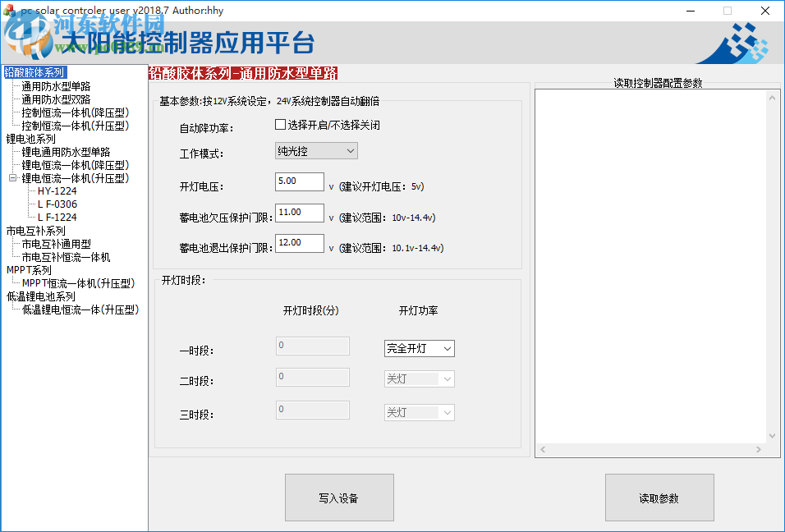The width and height of the screenshot is (785, 532).
Task: Click 建议开灯电压: 5v hint text
Action: 382,186
